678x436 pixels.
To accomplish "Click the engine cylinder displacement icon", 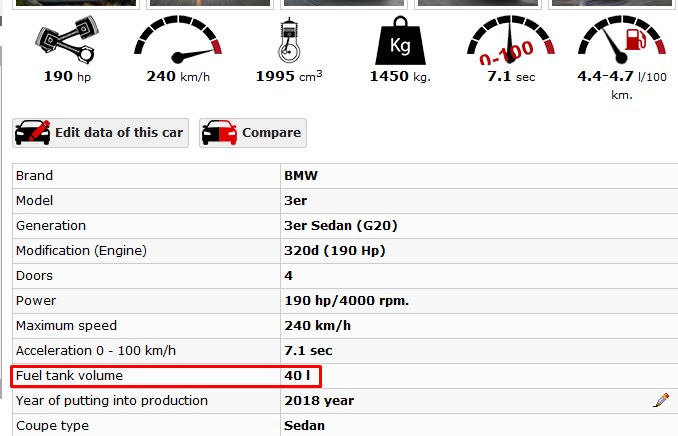I will (x=288, y=41).
